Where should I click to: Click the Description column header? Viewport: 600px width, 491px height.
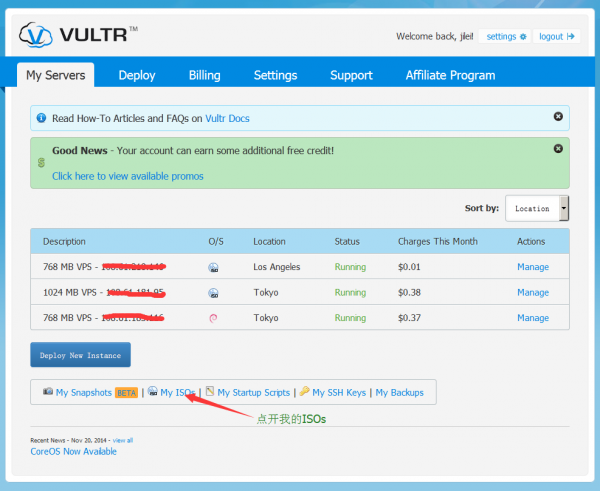click(x=64, y=241)
